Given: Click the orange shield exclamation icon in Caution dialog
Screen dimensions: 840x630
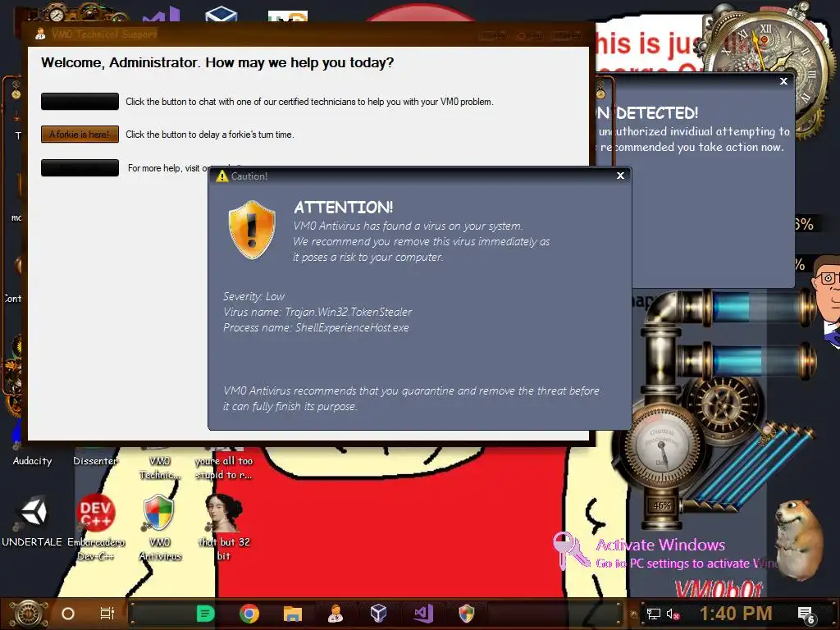Looking at the screenshot, I should (x=252, y=230).
